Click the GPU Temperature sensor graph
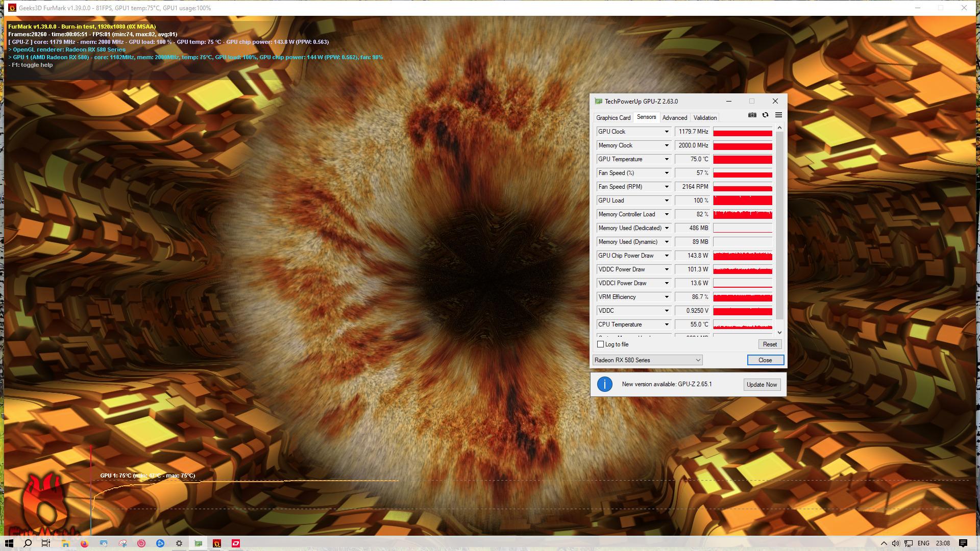This screenshot has height=551, width=980. coord(742,159)
